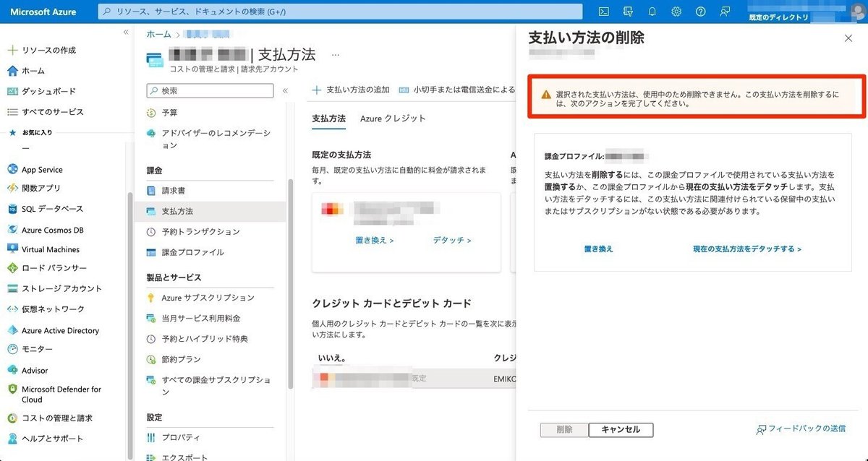The width and height of the screenshot is (868, 461).
Task: Click the キャンセル button in delete panel
Action: [621, 430]
